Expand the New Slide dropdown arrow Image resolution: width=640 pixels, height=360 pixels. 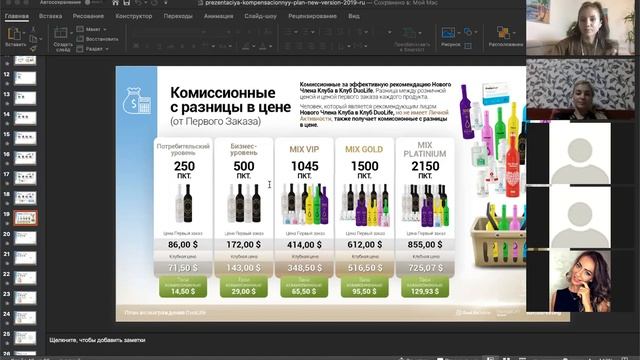pyautogui.click(x=71, y=33)
